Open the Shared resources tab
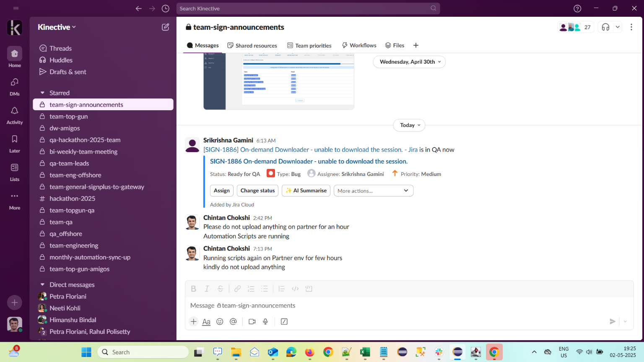Image resolution: width=644 pixels, height=362 pixels. click(252, 46)
